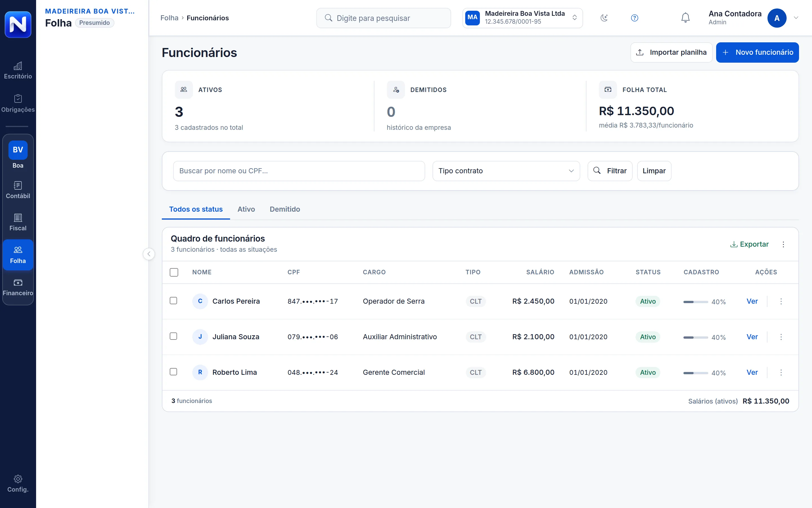Check the Carlos Pereira row checkbox
Image resolution: width=812 pixels, height=508 pixels.
[x=173, y=301]
